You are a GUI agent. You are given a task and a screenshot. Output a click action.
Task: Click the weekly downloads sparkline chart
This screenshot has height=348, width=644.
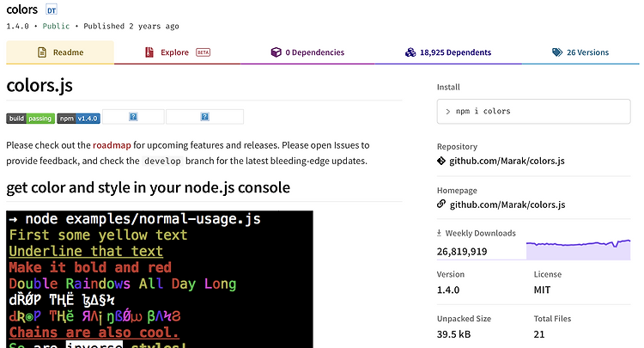pyautogui.click(x=578, y=249)
